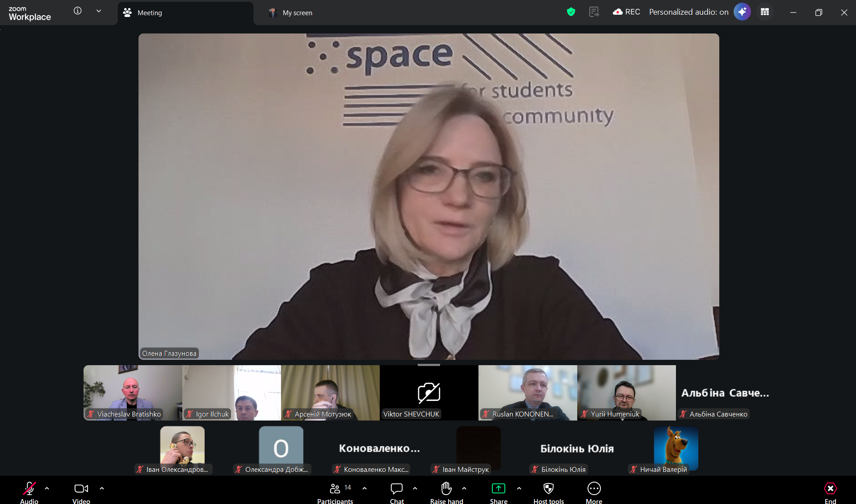Change the view layout grid icon
The image size is (856, 504).
(765, 12)
